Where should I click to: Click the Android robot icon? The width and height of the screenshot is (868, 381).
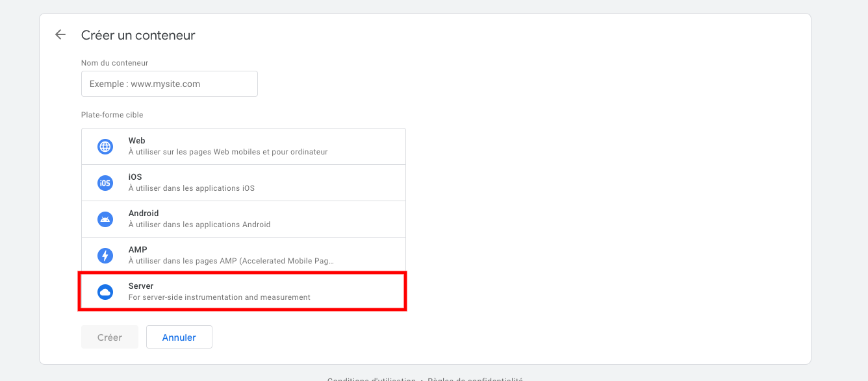[x=105, y=219]
